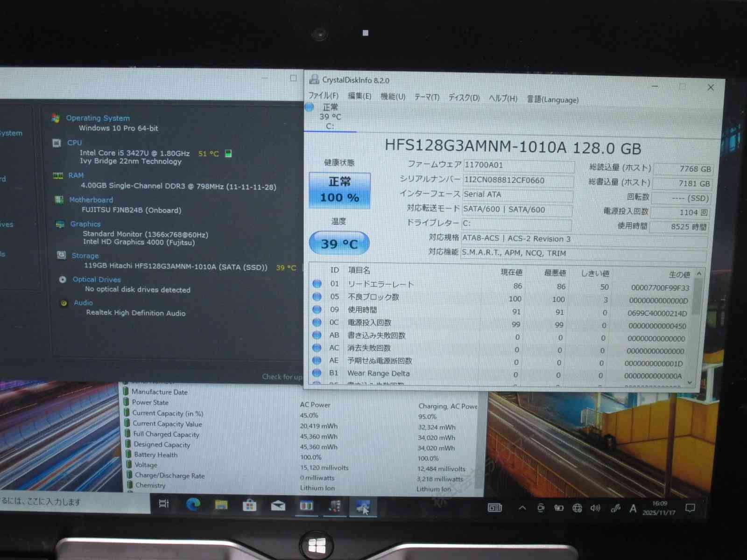Click the Storage section heading in Speccy
Image resolution: width=747 pixels, height=560 pixels.
[85, 256]
